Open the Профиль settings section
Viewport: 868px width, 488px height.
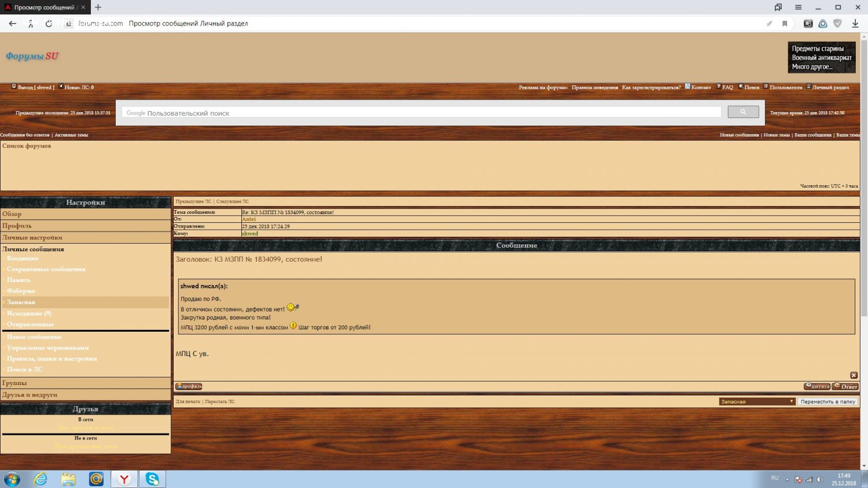(x=17, y=226)
